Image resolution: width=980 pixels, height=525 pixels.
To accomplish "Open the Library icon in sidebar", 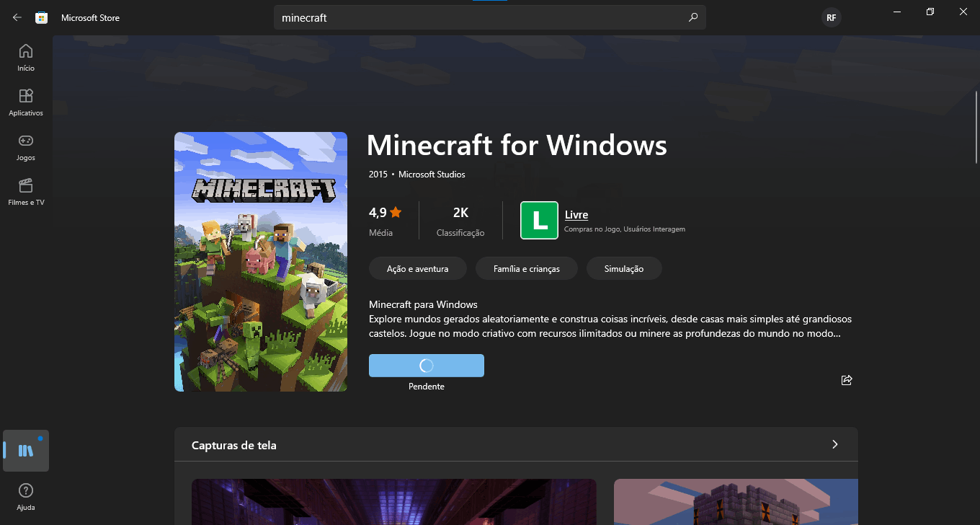I will point(26,451).
